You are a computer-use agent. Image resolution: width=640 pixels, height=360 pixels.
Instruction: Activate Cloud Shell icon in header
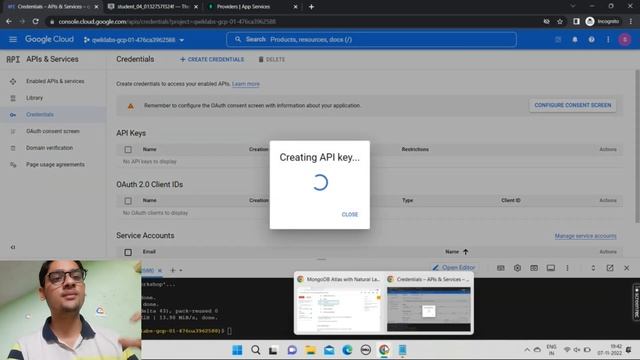tap(558, 40)
